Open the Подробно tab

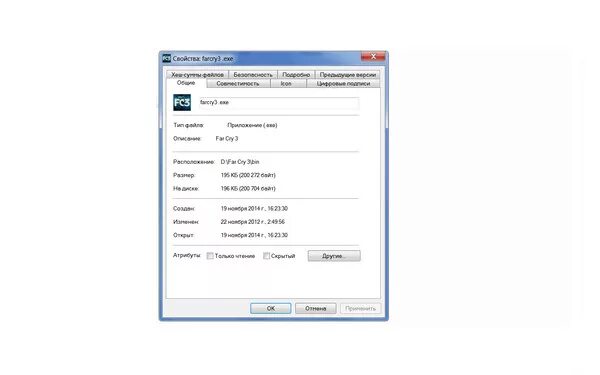[296, 75]
